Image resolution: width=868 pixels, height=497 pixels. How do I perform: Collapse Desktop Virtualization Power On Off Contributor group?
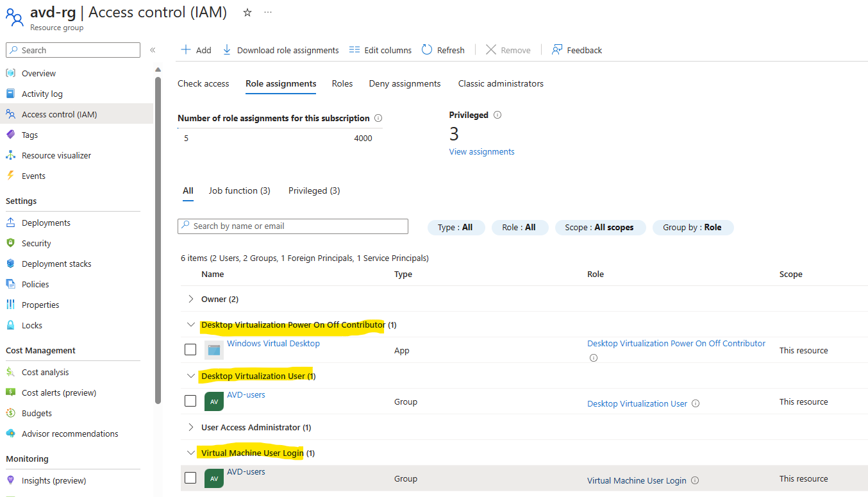click(x=190, y=324)
